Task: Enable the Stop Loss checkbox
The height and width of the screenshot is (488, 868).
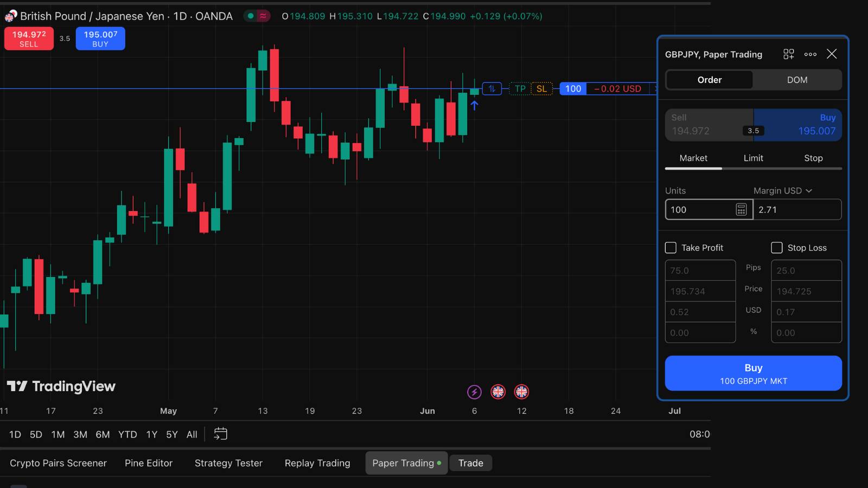Action: 776,247
